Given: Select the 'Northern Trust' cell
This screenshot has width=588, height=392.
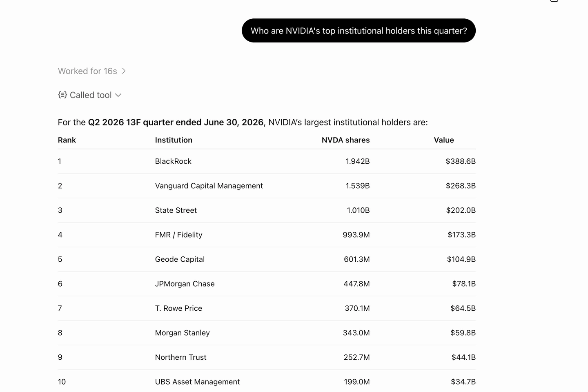Looking at the screenshot, I should pos(181,357).
